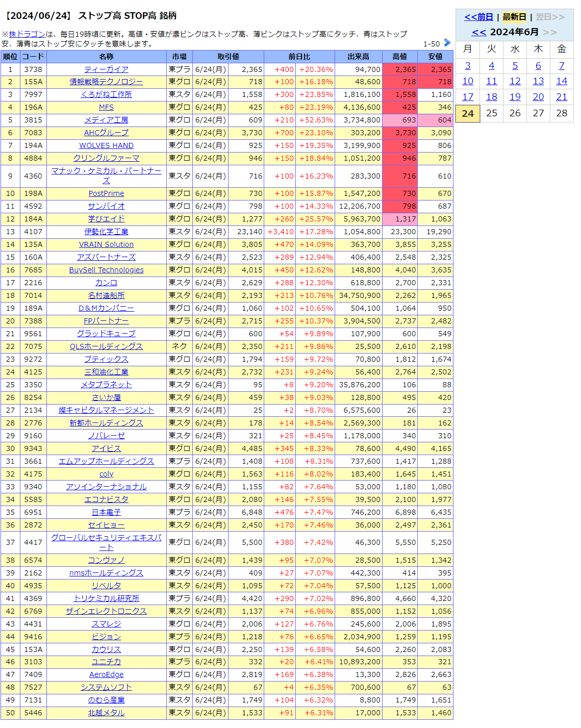The width and height of the screenshot is (581, 728).
Task: Click volume cell 34,750,900
Action: [x=358, y=295]
